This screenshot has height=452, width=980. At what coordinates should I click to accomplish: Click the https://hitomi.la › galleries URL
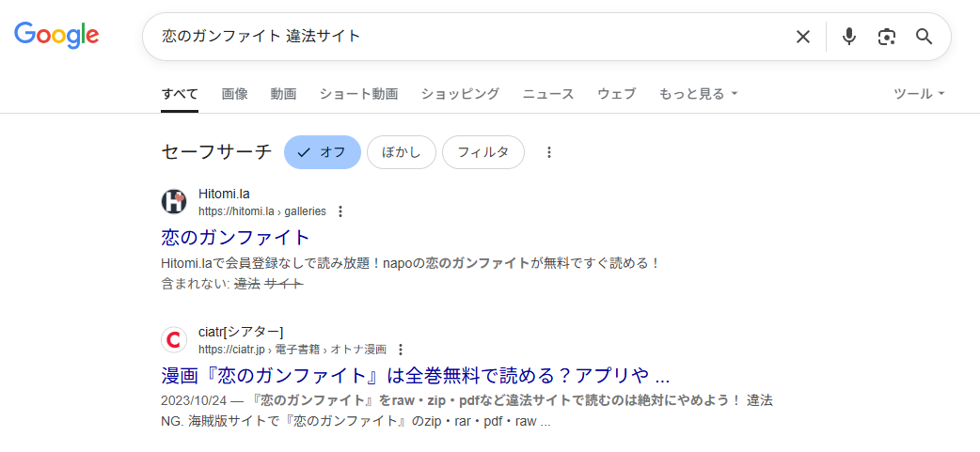(x=262, y=211)
